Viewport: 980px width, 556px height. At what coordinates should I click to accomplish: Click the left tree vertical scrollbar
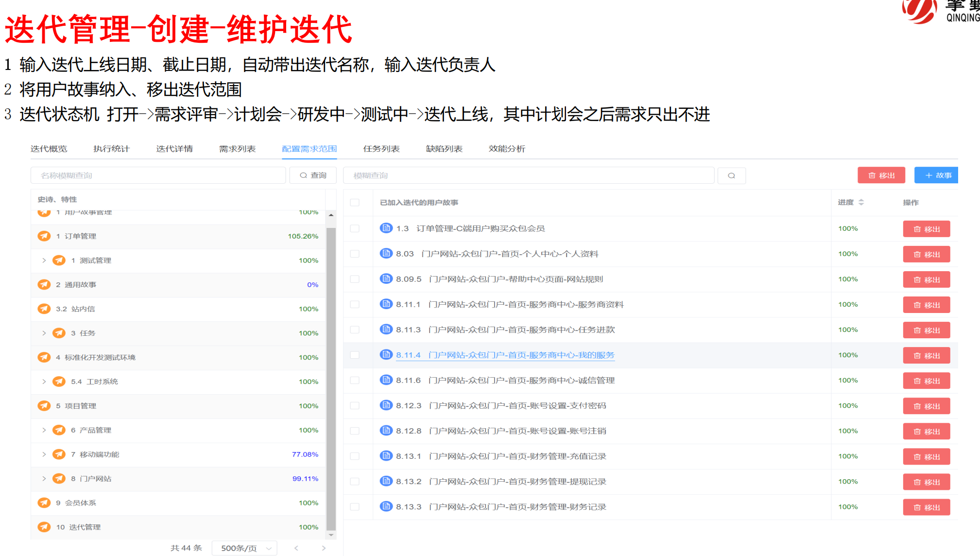pyautogui.click(x=331, y=379)
